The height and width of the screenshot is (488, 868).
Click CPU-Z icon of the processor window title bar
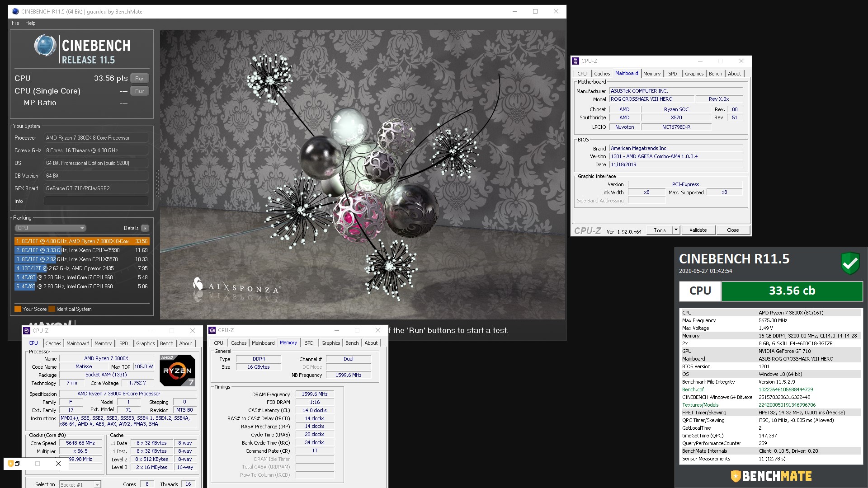pos(27,331)
